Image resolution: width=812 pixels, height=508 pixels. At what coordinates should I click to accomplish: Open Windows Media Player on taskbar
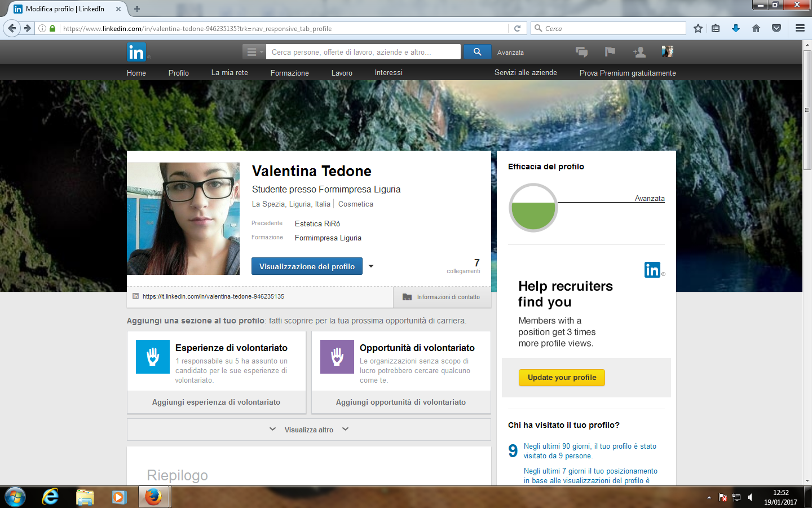tap(119, 497)
